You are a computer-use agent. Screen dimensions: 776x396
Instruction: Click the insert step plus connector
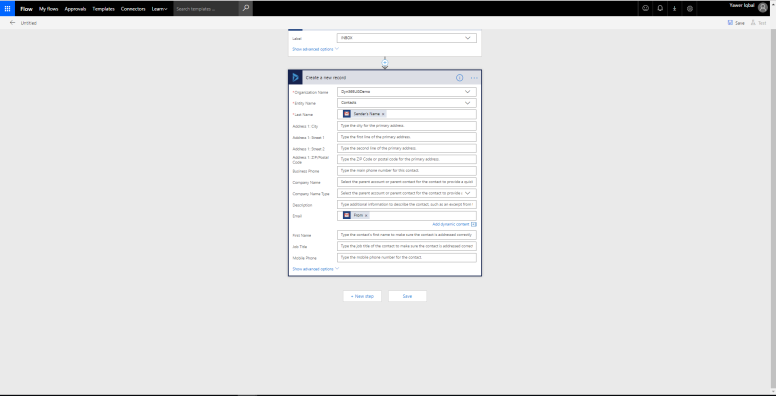coord(385,63)
